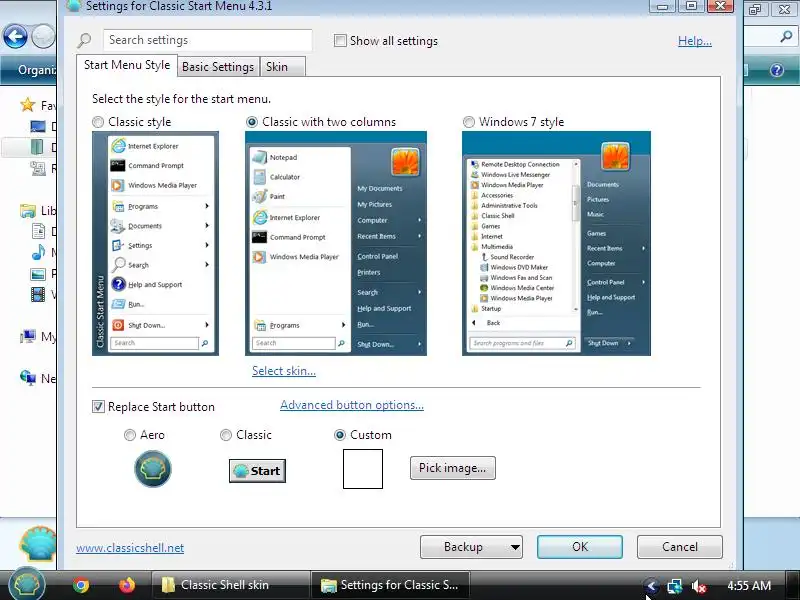Choose the Aero button radio option
Viewport: 800px width, 600px height.
pyautogui.click(x=130, y=435)
